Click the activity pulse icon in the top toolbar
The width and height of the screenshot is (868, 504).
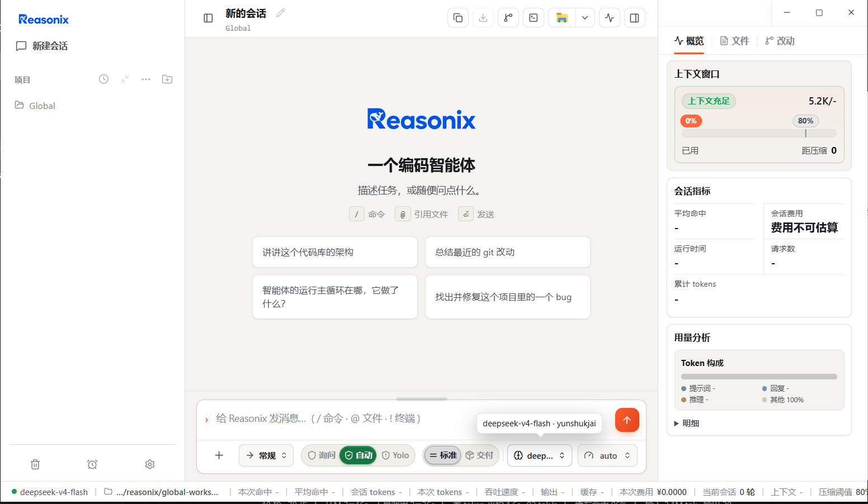pos(610,18)
